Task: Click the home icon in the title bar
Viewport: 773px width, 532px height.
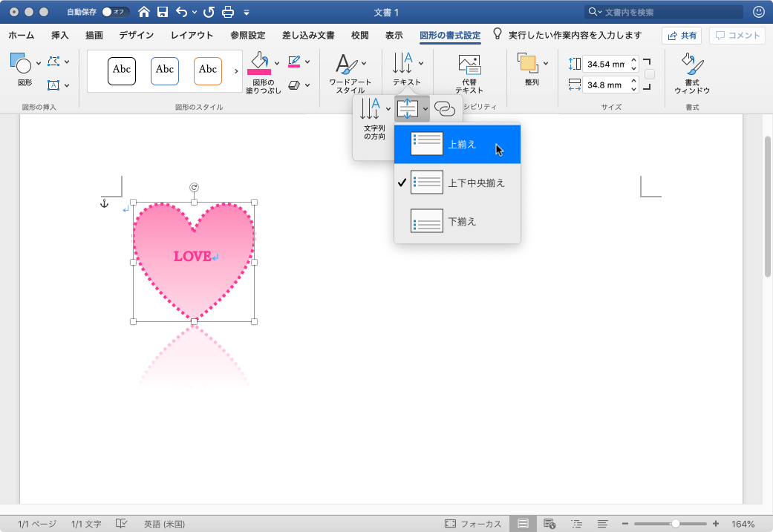Action: pyautogui.click(x=144, y=12)
